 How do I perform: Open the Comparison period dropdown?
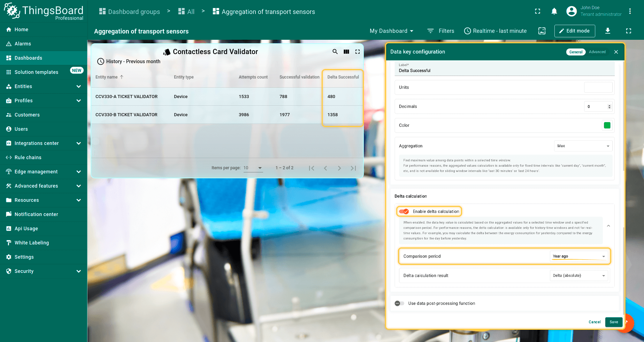pos(578,256)
